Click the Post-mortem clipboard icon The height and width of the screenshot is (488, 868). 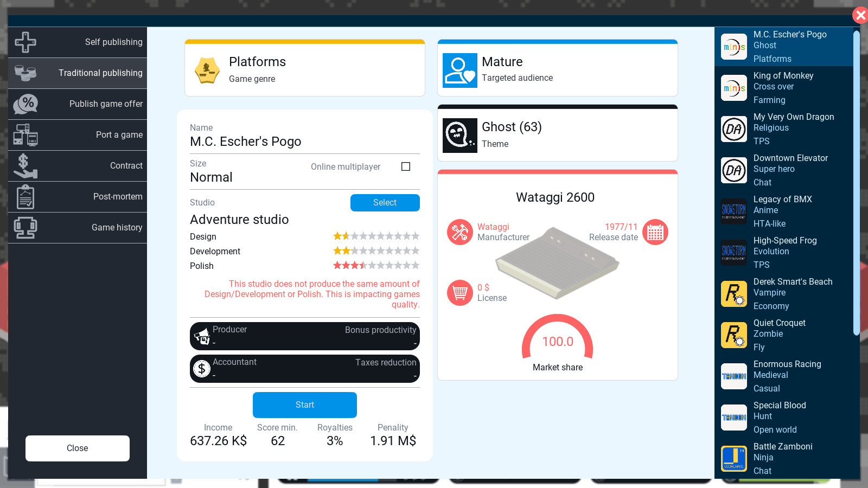pyautogui.click(x=25, y=197)
